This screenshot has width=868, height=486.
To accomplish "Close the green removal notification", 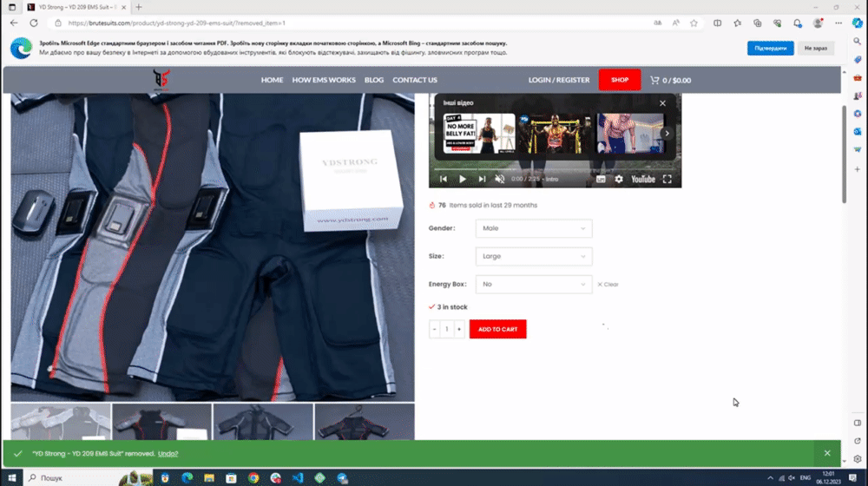I will (827, 453).
